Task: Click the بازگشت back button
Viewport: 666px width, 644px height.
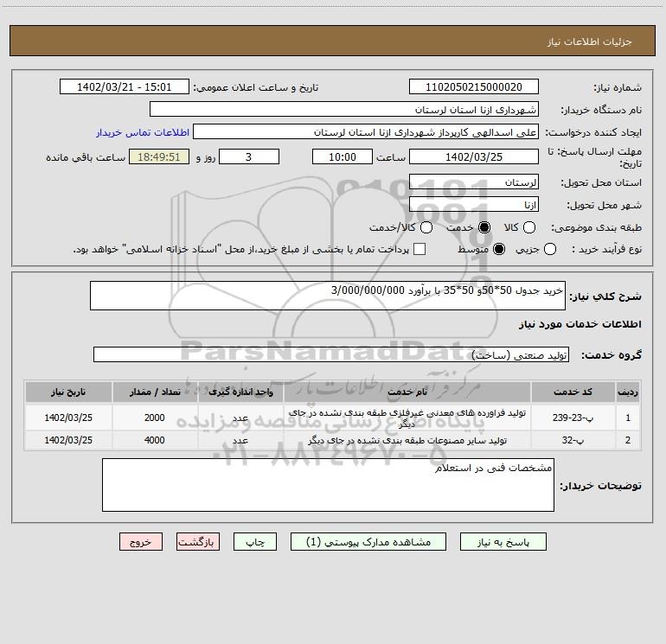Action: pos(198,542)
